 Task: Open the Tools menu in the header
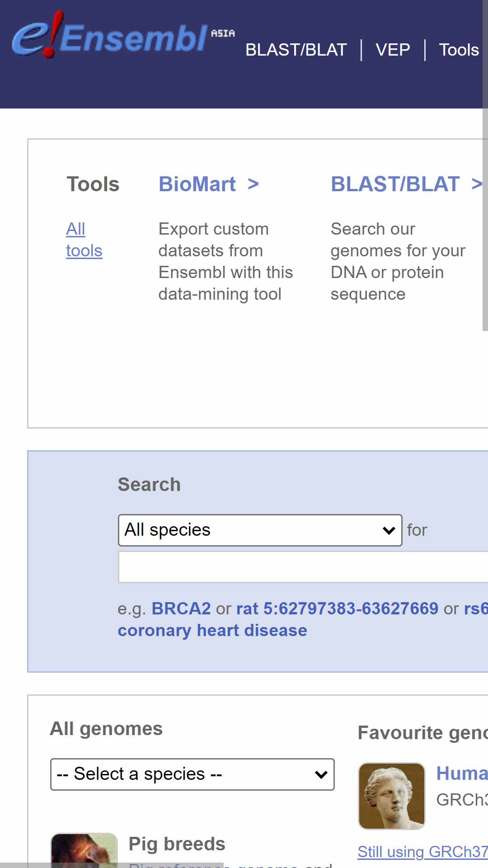[x=459, y=50]
